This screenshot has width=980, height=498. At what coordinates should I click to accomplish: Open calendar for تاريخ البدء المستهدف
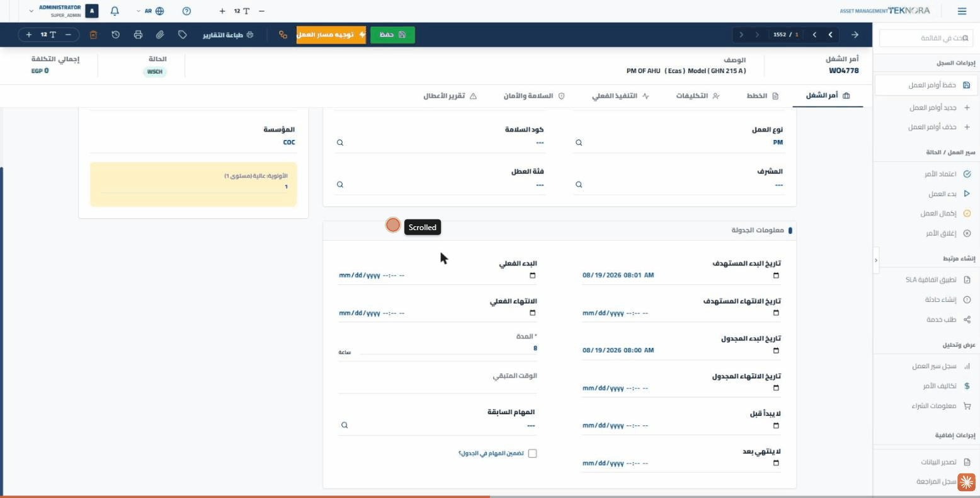pyautogui.click(x=776, y=275)
